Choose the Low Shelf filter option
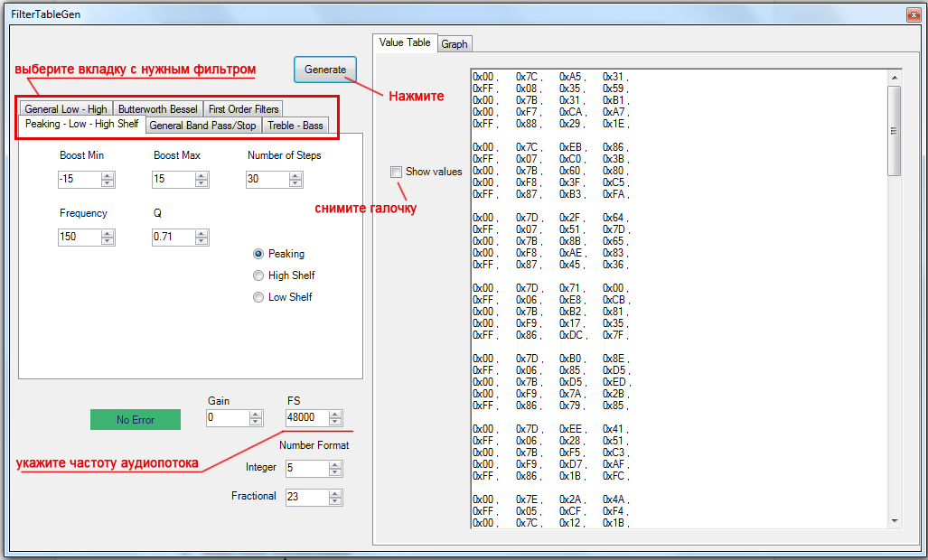 pyautogui.click(x=258, y=297)
